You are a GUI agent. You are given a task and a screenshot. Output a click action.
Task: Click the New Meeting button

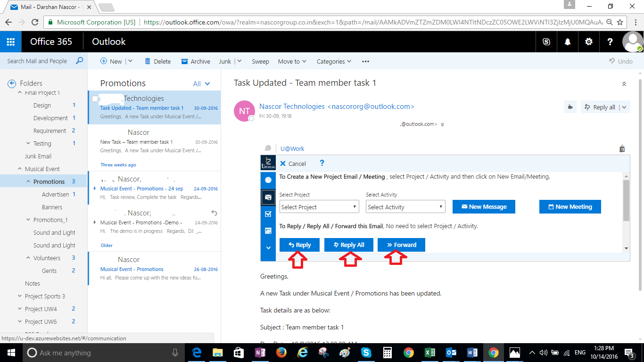[x=570, y=206]
